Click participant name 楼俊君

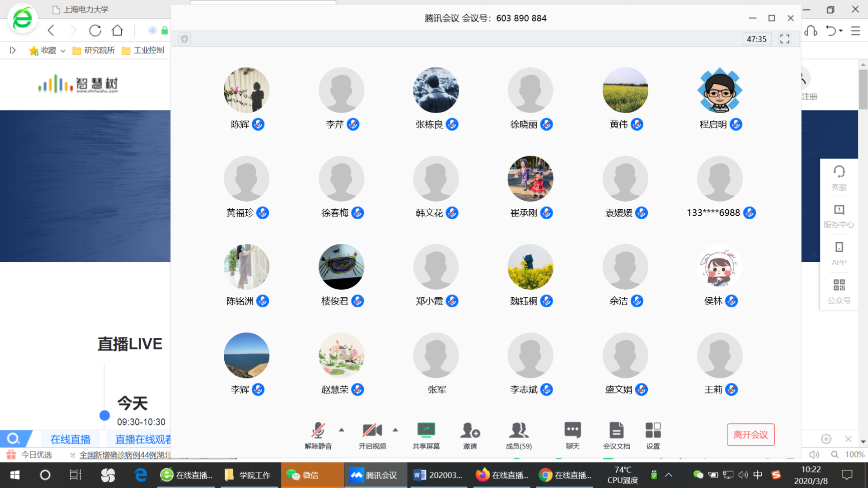pyautogui.click(x=335, y=301)
